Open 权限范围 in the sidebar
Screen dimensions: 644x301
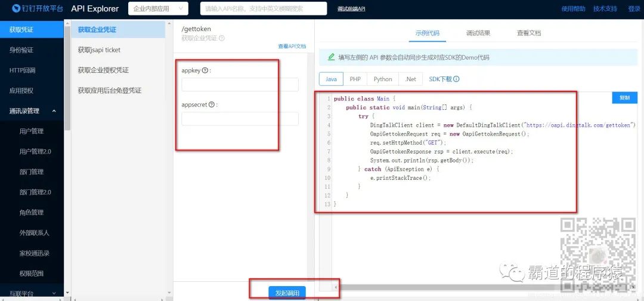tap(32, 274)
